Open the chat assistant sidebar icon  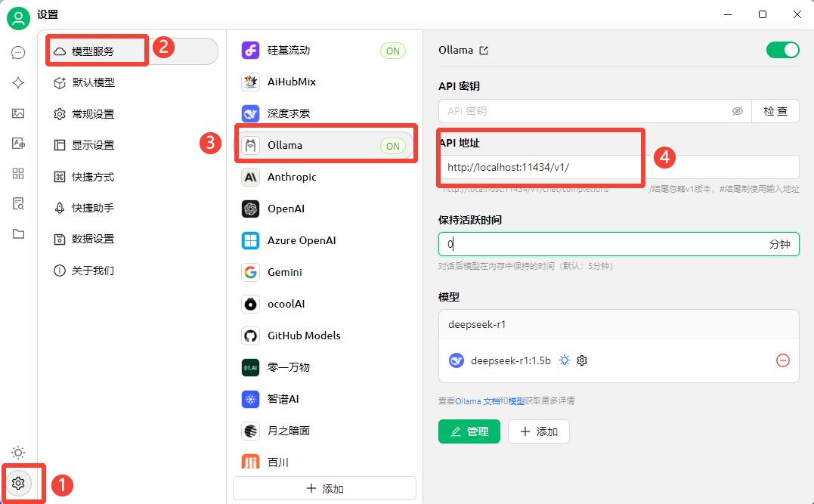18,52
